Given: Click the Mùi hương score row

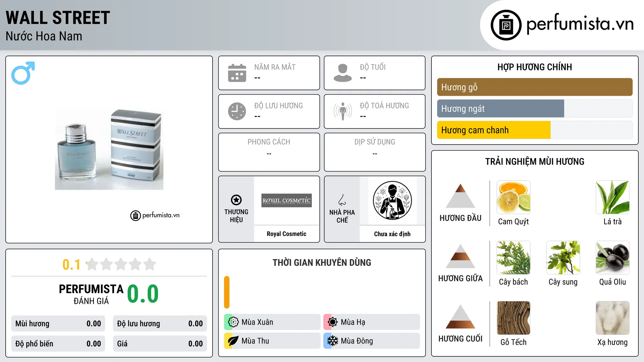Looking at the screenshot, I should [x=58, y=324].
